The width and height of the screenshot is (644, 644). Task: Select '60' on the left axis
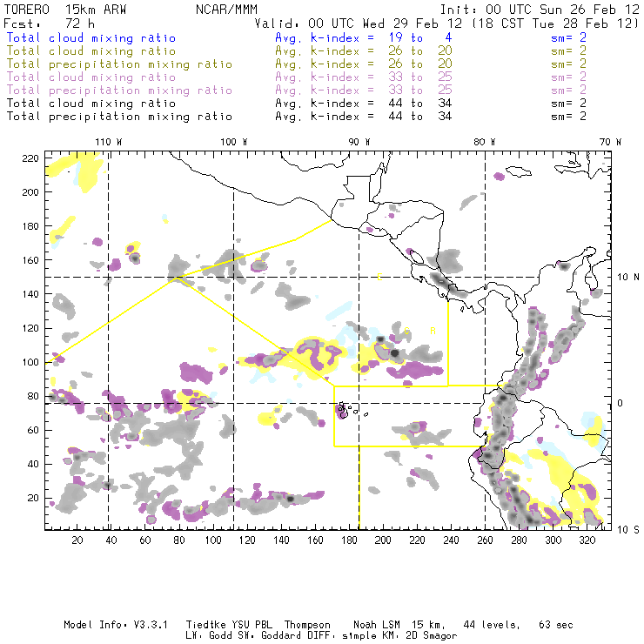(x=33, y=431)
